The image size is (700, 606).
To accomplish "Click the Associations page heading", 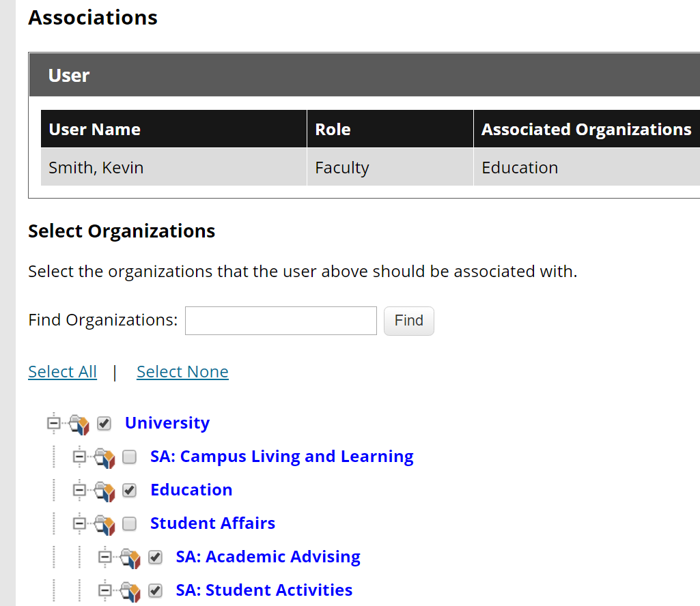I will (x=93, y=18).
